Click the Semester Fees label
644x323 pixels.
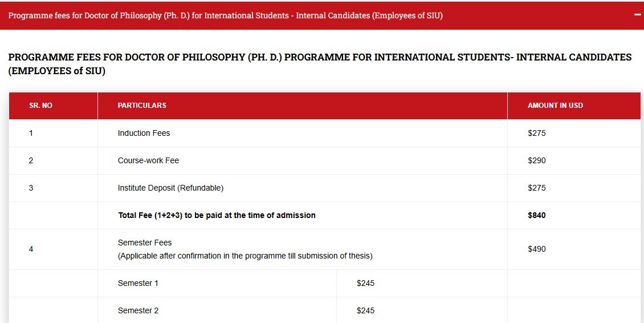point(145,243)
